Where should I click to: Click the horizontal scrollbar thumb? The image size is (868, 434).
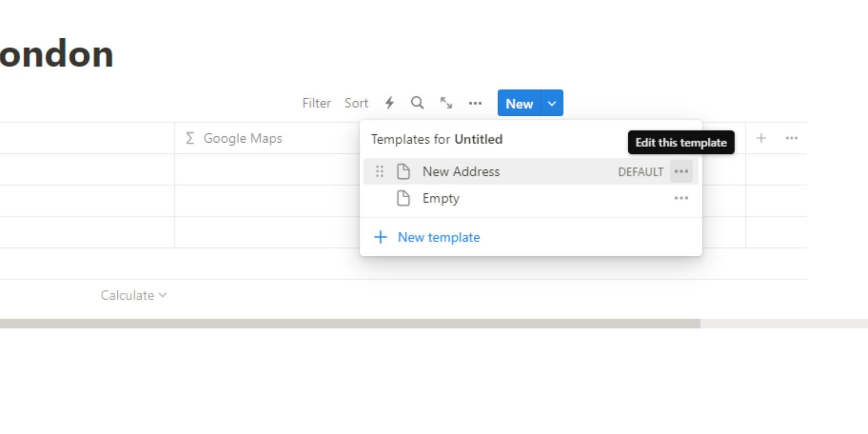click(x=350, y=323)
